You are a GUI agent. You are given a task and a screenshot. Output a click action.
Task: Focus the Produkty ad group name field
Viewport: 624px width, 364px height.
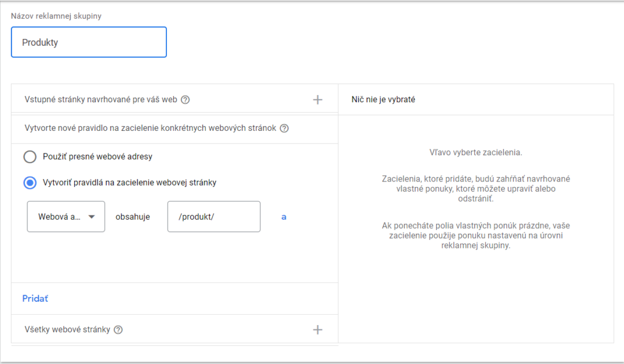point(89,42)
